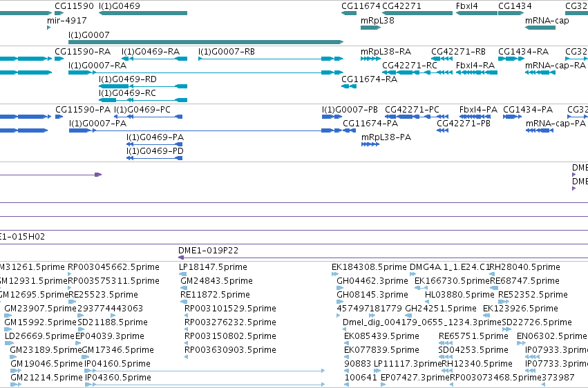Click the Fbxl4 gene label
This screenshot has width=588, height=388.
pos(467,6)
